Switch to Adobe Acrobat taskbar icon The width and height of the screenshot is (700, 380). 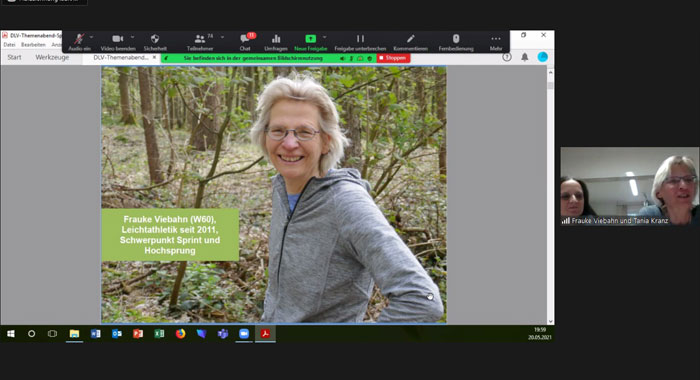click(265, 334)
